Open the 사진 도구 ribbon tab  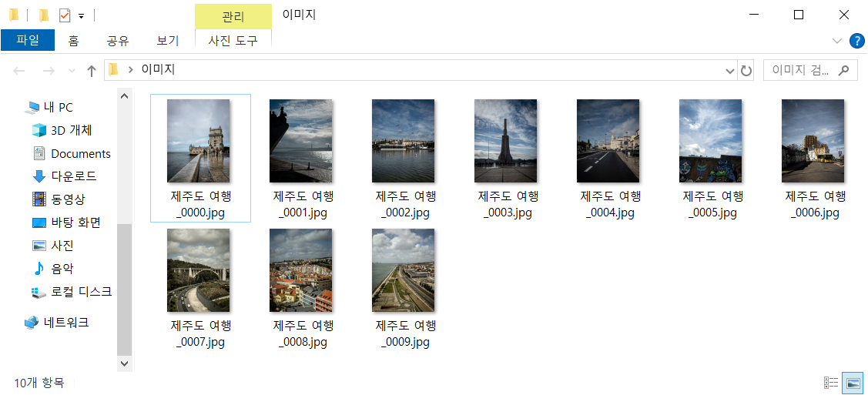click(233, 40)
